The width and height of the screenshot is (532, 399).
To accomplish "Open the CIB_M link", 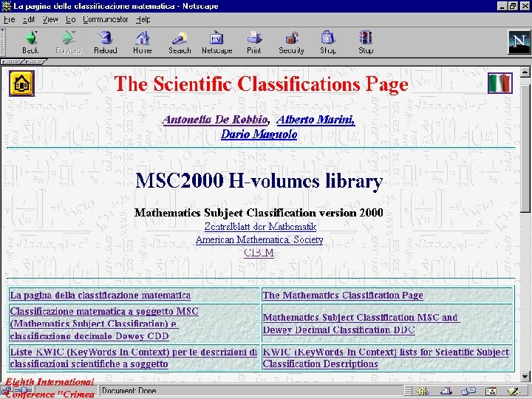I will (x=259, y=253).
